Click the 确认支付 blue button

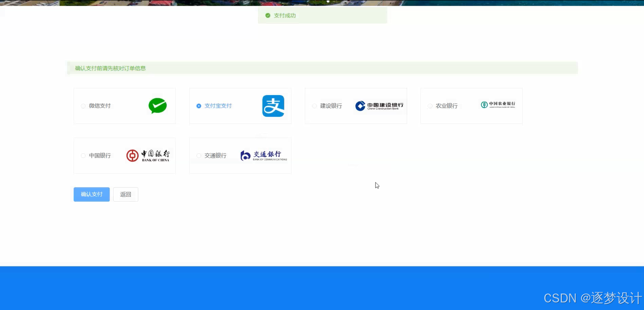point(91,194)
